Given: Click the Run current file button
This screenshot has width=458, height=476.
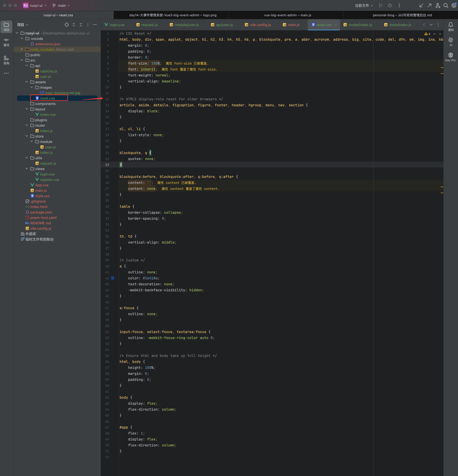Looking at the screenshot, I should coord(381,5).
